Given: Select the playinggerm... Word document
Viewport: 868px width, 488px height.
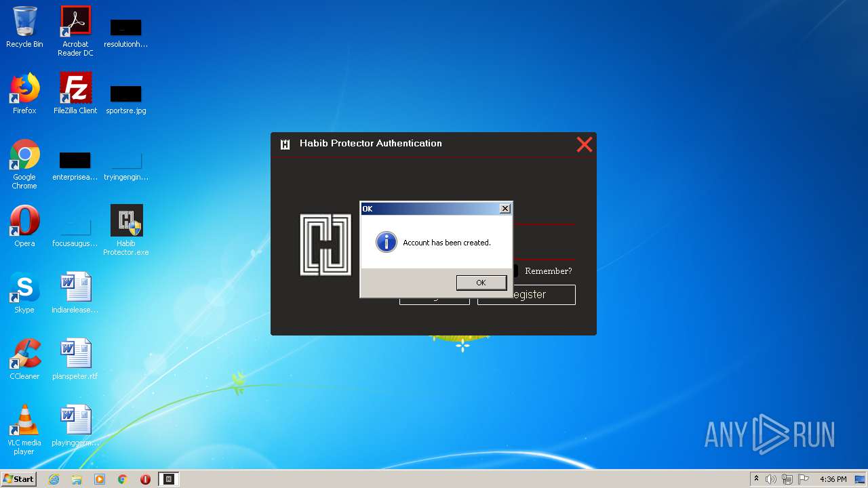Looking at the screenshot, I should [75, 426].
